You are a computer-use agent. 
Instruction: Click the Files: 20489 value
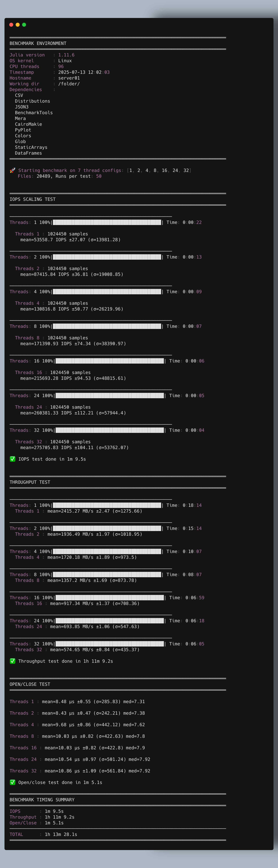pyautogui.click(x=44, y=176)
